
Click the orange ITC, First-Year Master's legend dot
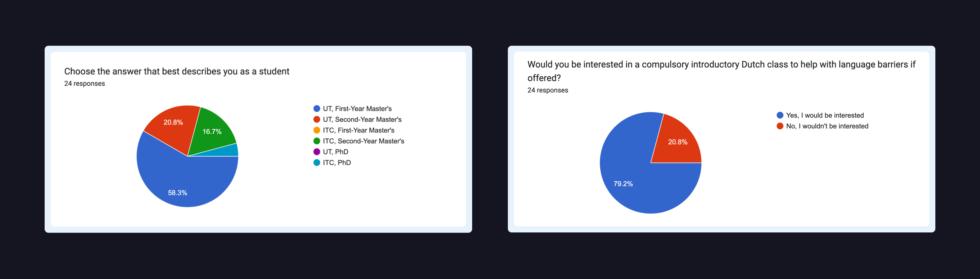[316, 130]
